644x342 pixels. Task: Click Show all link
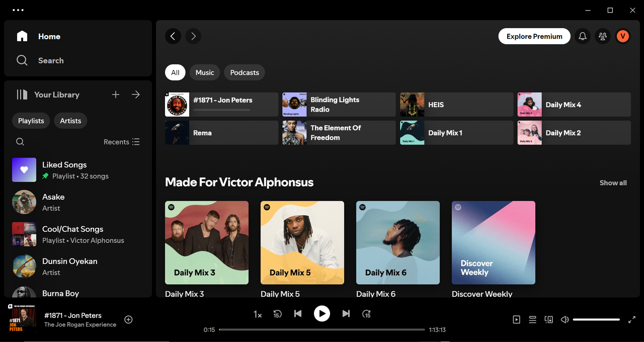point(613,183)
